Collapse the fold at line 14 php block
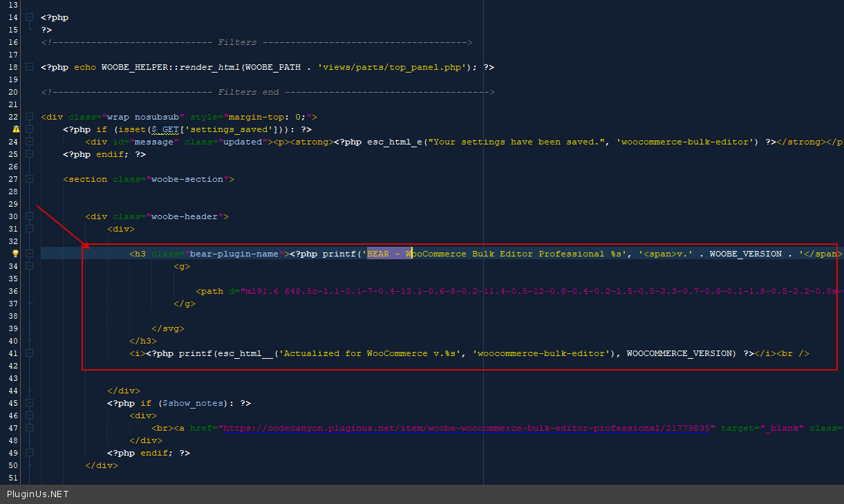 pyautogui.click(x=29, y=17)
